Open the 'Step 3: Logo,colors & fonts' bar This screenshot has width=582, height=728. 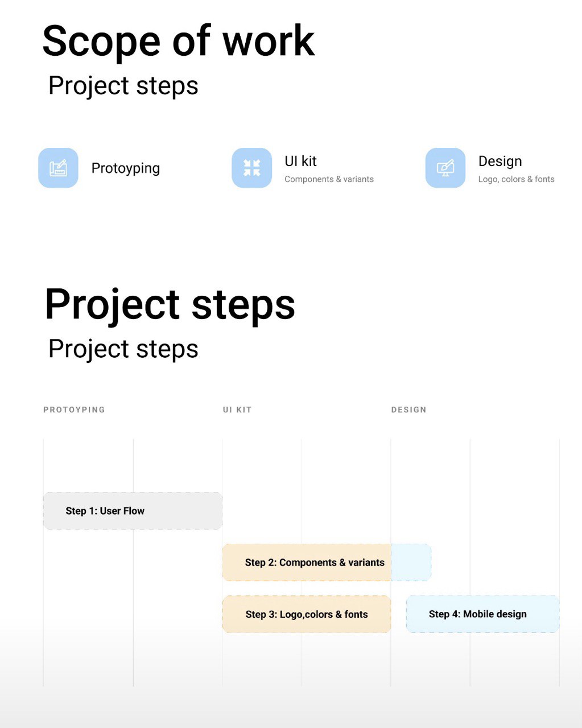pos(307,614)
